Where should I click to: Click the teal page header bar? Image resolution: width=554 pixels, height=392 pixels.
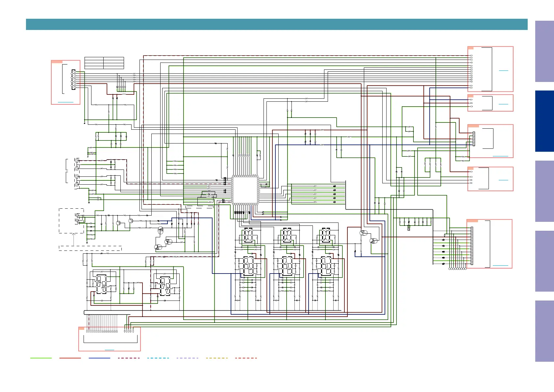coord(277,24)
